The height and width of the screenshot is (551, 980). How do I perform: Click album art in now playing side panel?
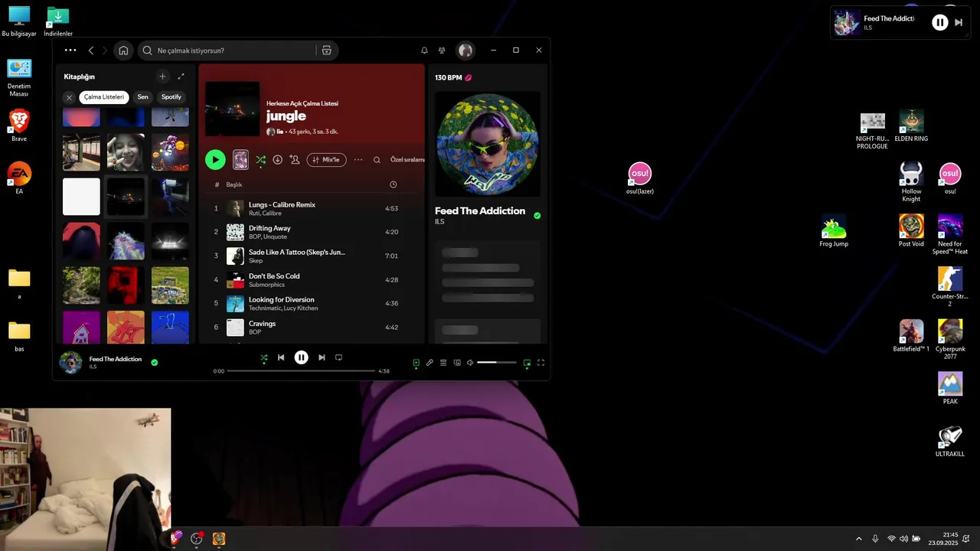click(488, 145)
